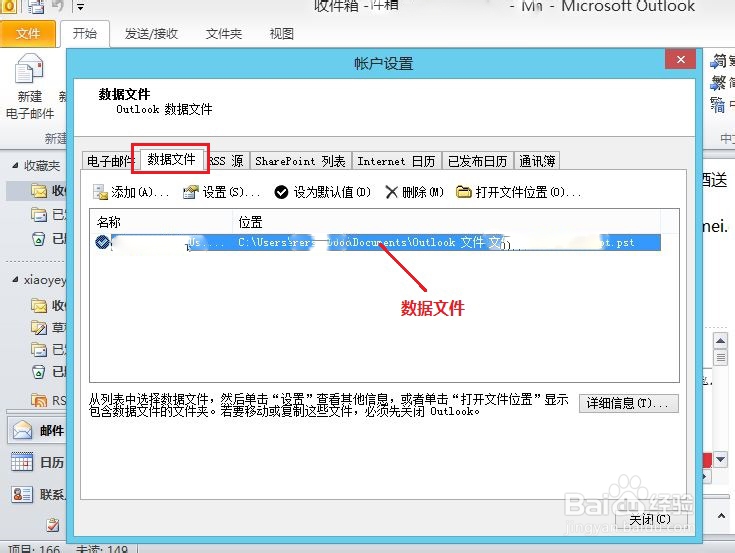Image resolution: width=735 pixels, height=553 pixels.
Task: Select drafts folder under xiaoyey account
Action: tap(47, 327)
